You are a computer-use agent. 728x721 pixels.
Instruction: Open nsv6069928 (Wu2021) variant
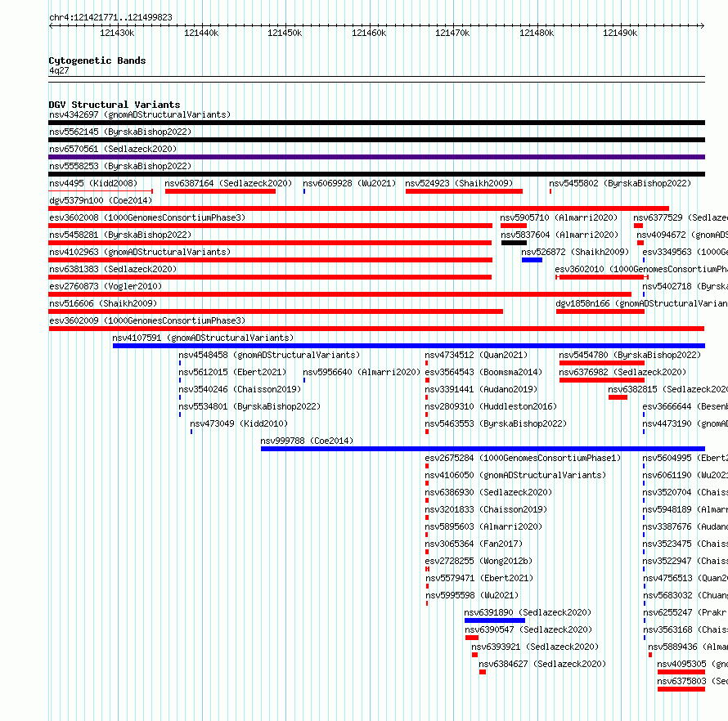pos(349,183)
